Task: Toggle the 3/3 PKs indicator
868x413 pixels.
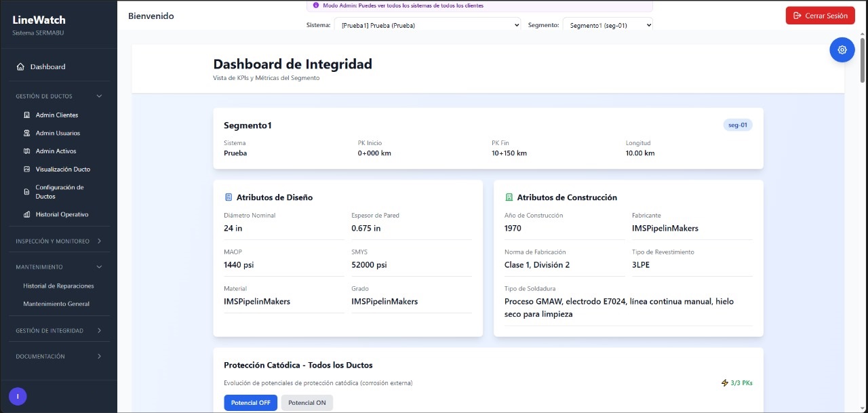Action: coord(736,382)
